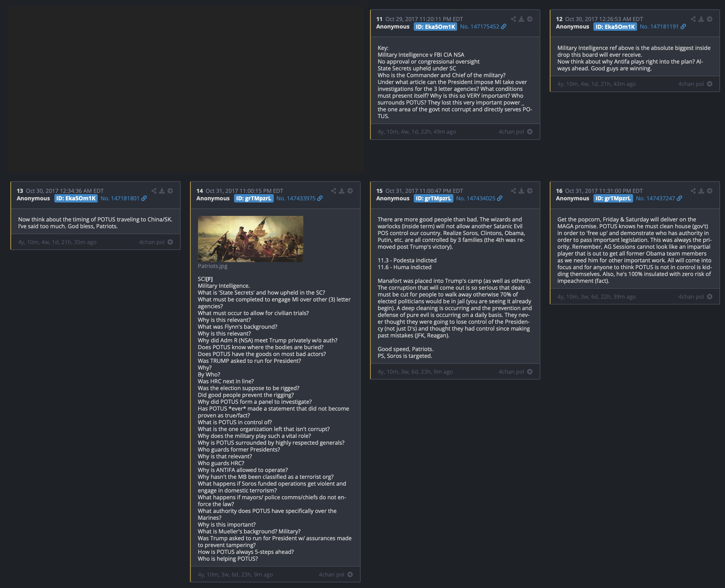Click the 'PS, Soros is targeted.' line

click(405, 356)
